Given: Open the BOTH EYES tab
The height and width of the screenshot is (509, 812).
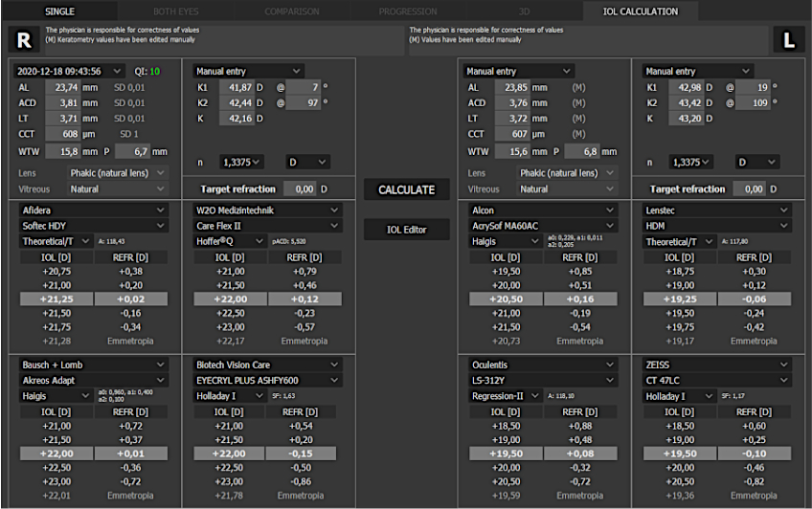Looking at the screenshot, I should tap(175, 11).
